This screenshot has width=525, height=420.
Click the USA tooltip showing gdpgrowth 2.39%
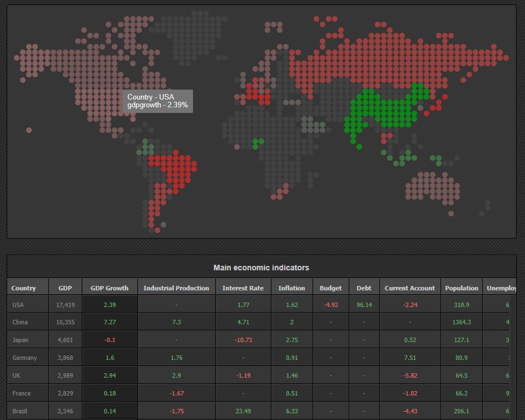tap(157, 100)
